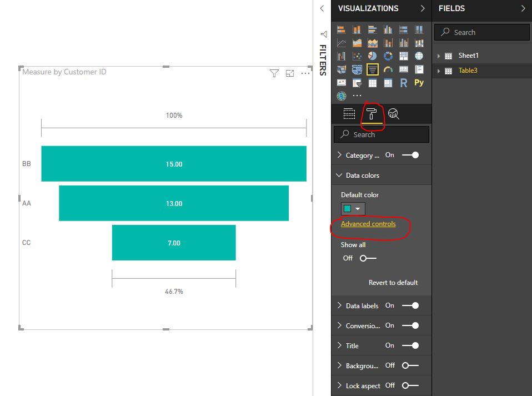Open Advanced controls link
The image size is (532, 396).
pyautogui.click(x=368, y=224)
